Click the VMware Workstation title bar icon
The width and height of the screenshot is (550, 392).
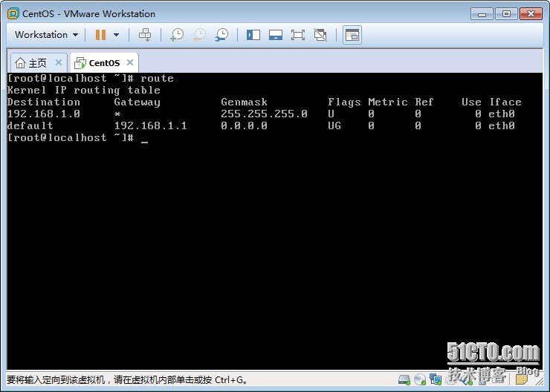tap(13, 13)
